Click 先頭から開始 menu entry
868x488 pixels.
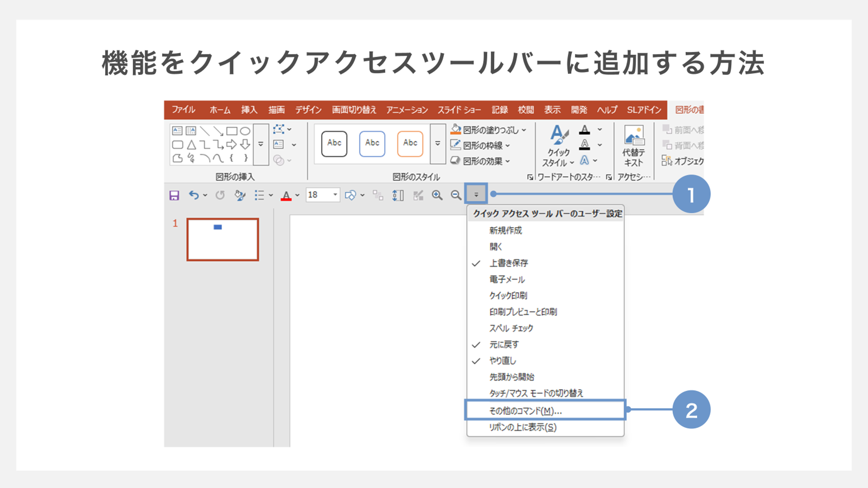coord(545,377)
